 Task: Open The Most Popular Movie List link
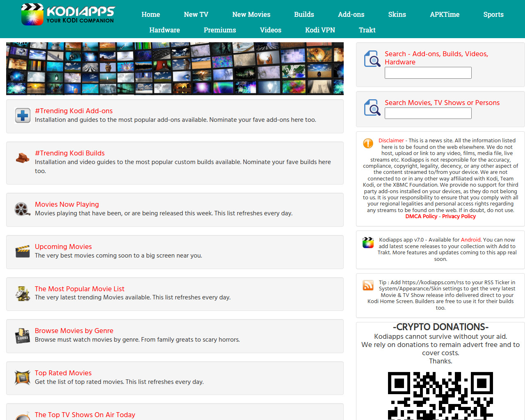(x=80, y=289)
